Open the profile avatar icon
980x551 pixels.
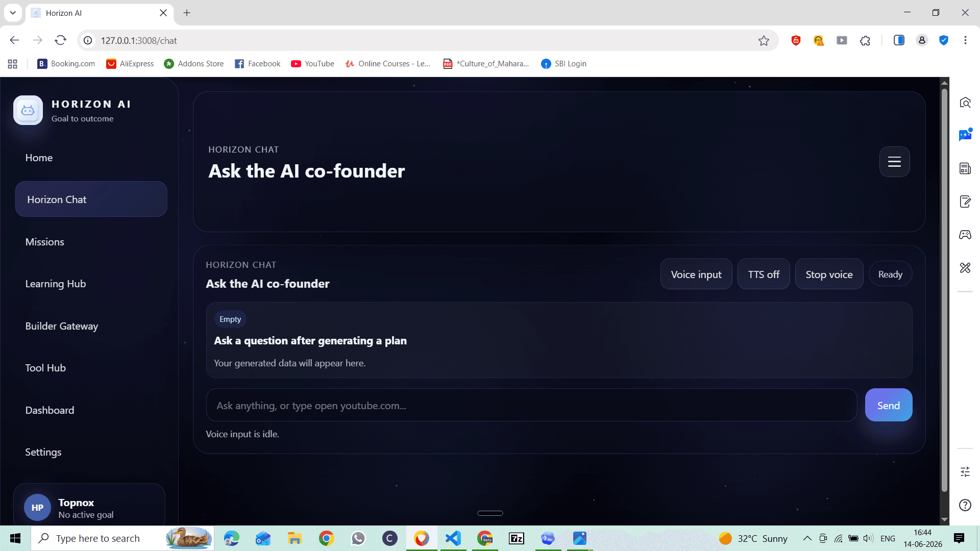(x=922, y=40)
